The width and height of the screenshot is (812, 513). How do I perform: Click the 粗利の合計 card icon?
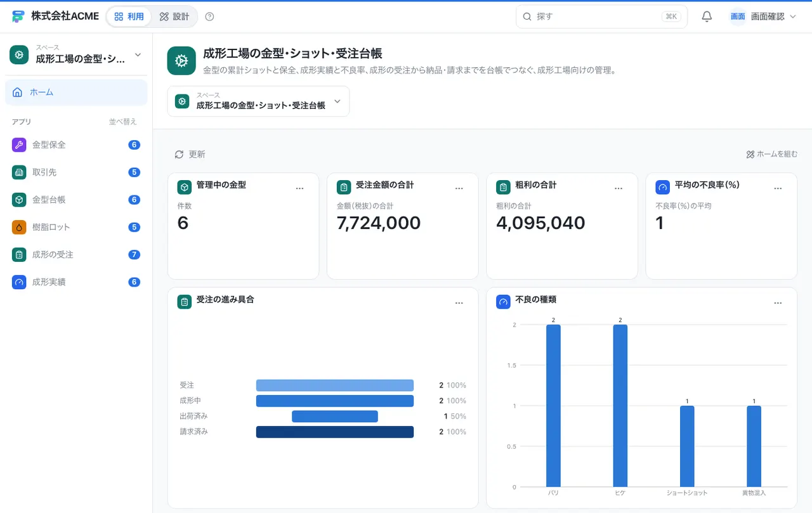point(503,188)
